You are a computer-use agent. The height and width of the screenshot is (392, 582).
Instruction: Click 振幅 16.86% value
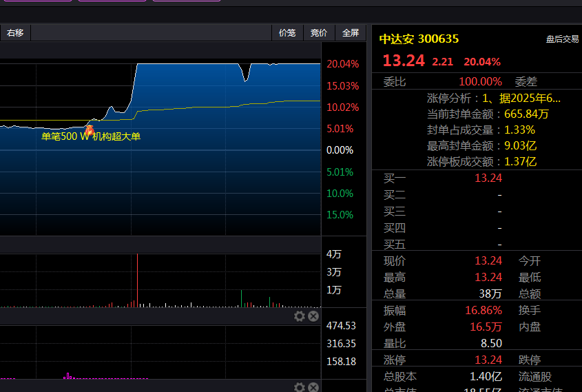pos(484,310)
